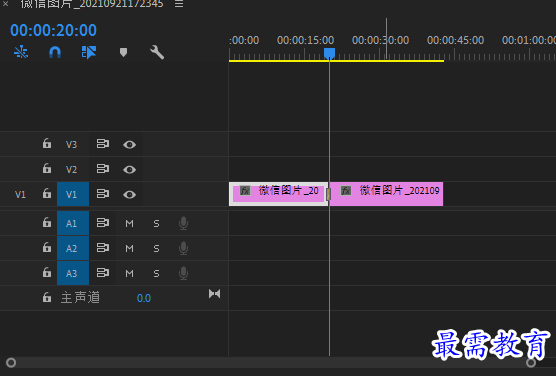This screenshot has width=556, height=376.
Task: Click the edit point between the clips
Action: click(329, 194)
